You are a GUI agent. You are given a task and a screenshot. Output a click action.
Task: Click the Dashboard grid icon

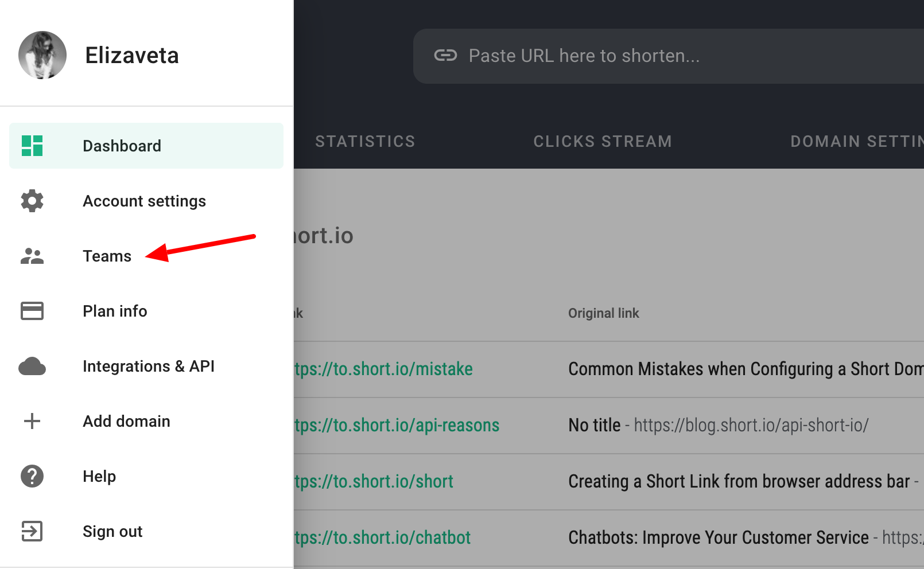[x=32, y=146]
